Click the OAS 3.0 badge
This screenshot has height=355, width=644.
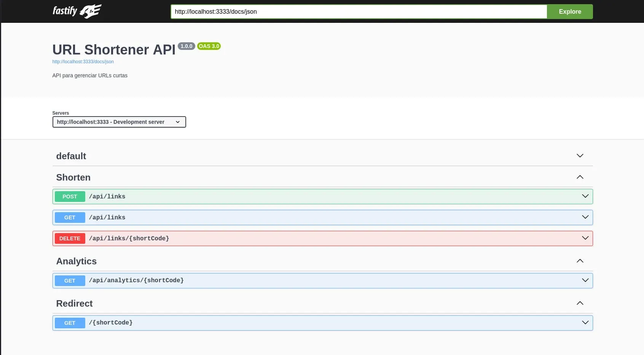click(x=209, y=46)
